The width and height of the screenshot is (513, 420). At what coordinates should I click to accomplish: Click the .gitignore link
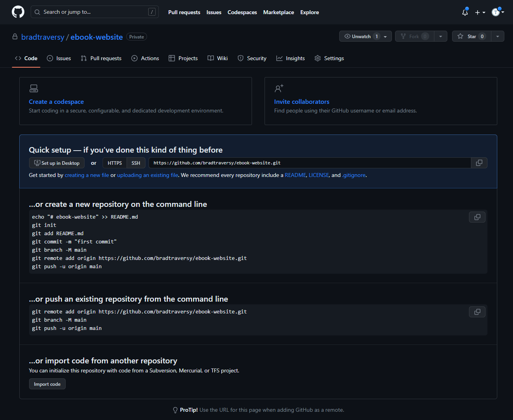pyautogui.click(x=354, y=175)
